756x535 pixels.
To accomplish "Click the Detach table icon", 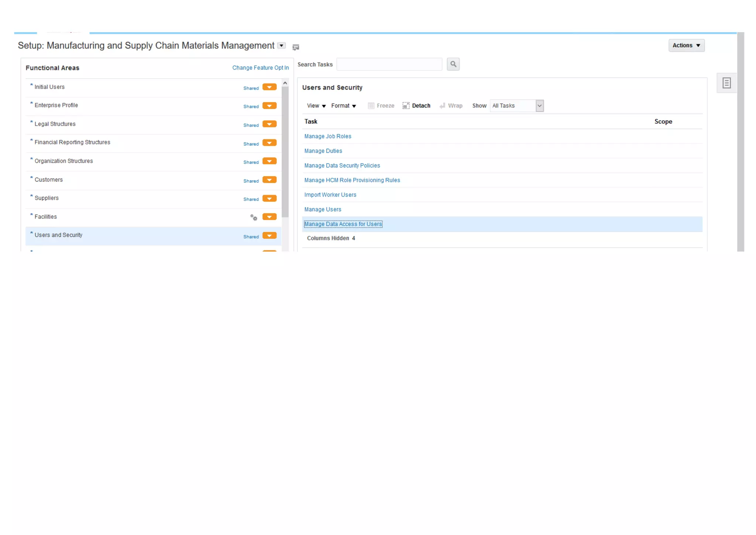I will pyautogui.click(x=406, y=106).
